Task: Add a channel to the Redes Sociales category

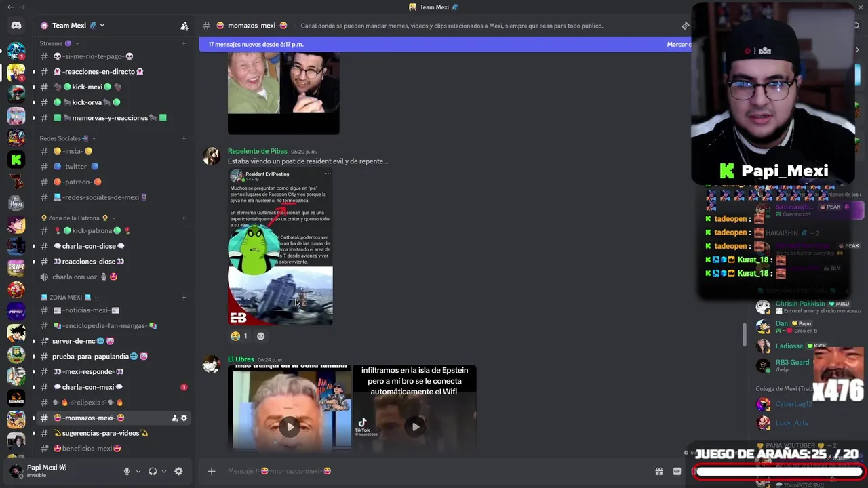Action: (x=184, y=138)
